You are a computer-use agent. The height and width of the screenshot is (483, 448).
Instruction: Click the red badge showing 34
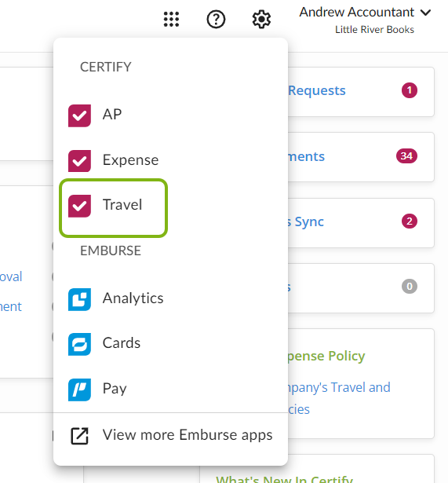406,156
